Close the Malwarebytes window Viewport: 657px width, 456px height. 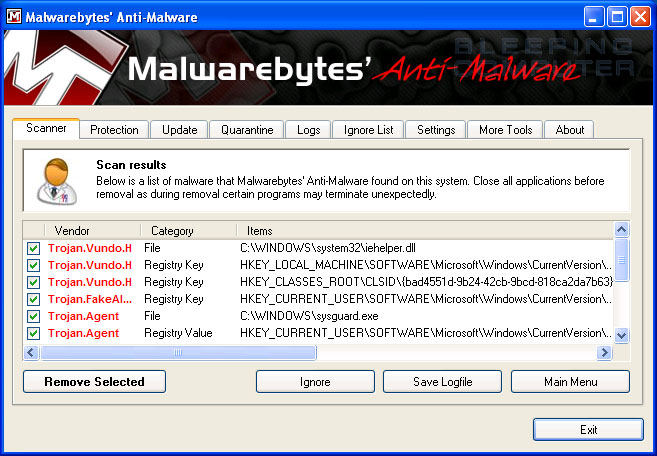coord(641,17)
